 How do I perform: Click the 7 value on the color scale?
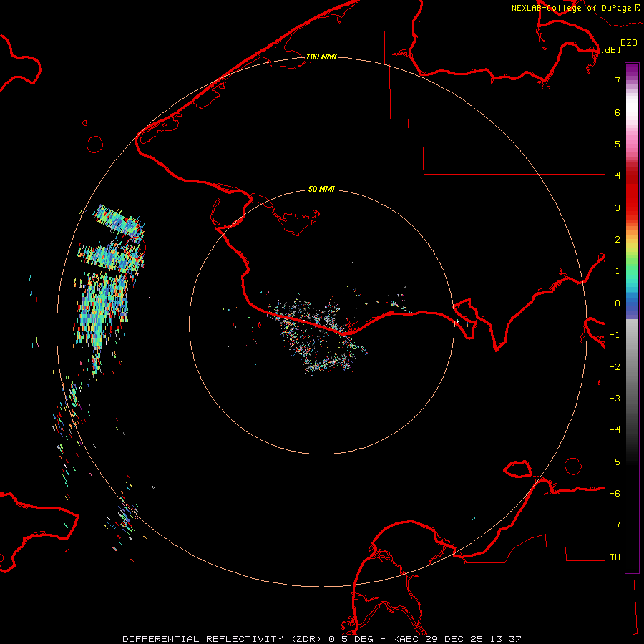tap(618, 80)
